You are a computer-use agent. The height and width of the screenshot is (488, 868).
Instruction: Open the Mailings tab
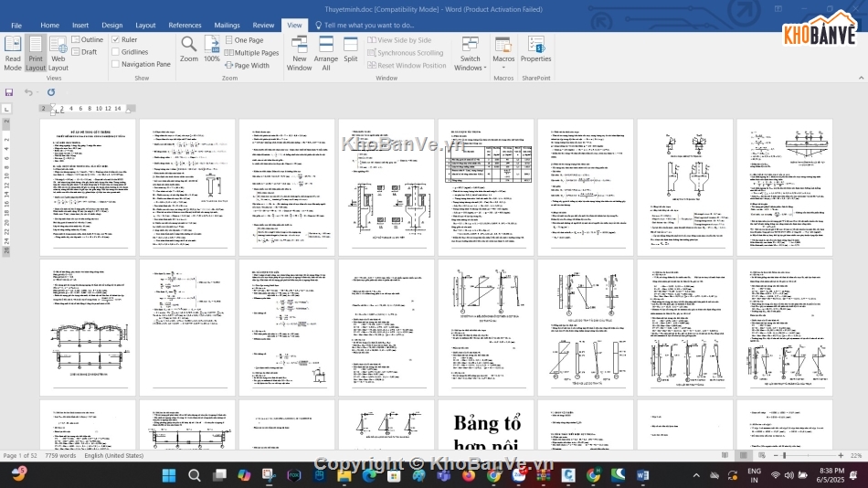(227, 25)
